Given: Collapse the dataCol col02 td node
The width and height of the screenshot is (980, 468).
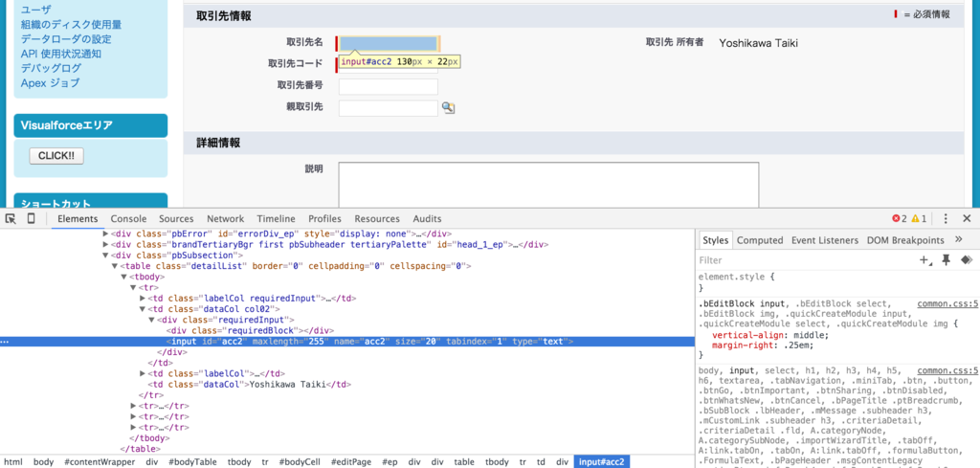Looking at the screenshot, I should [x=142, y=309].
